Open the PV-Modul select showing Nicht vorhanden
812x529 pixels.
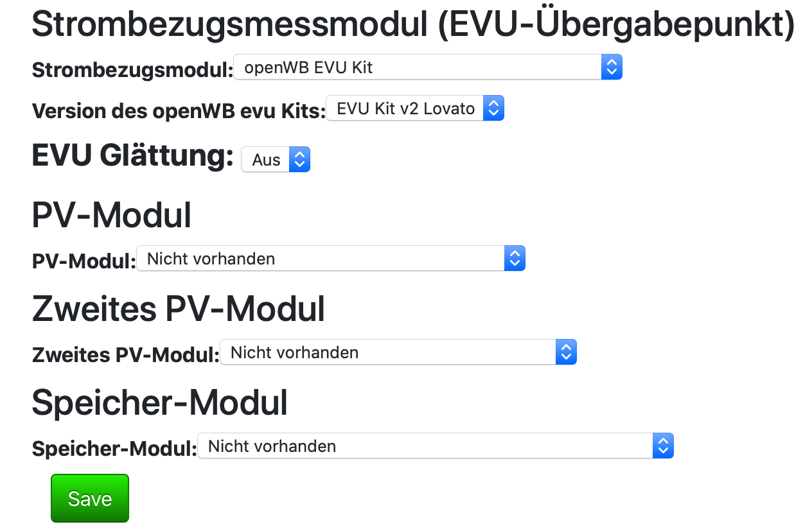[321, 259]
